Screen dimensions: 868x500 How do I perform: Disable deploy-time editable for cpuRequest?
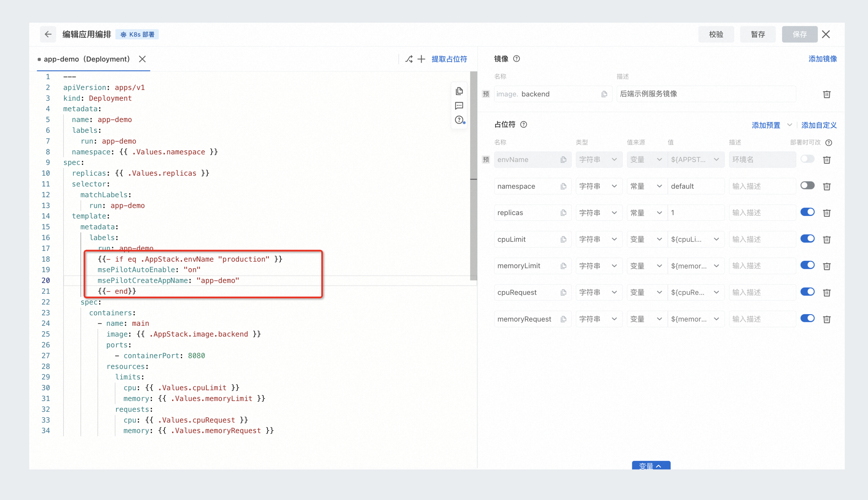(x=807, y=291)
